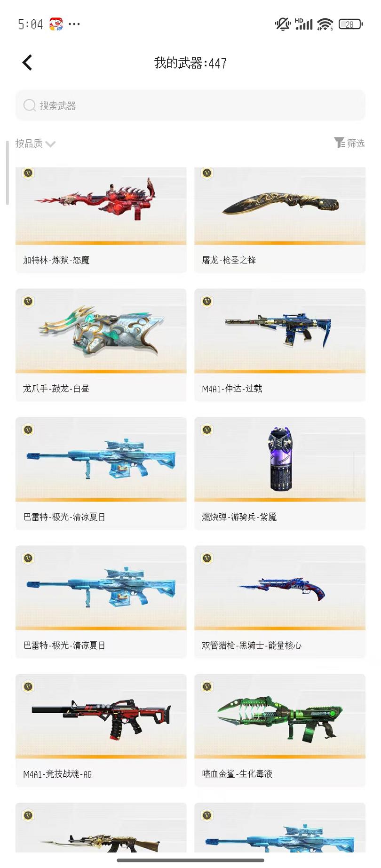Click the left-edge scrollbar handle

[7, 173]
